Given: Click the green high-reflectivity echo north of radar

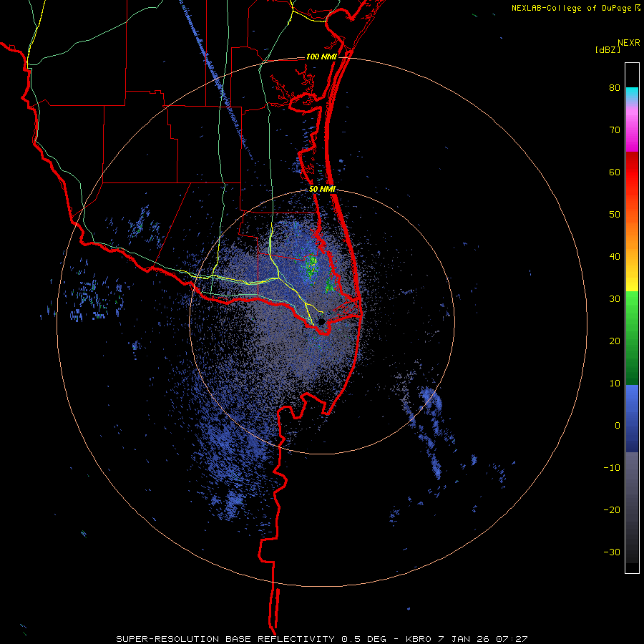Looking at the screenshot, I should pyautogui.click(x=311, y=265).
